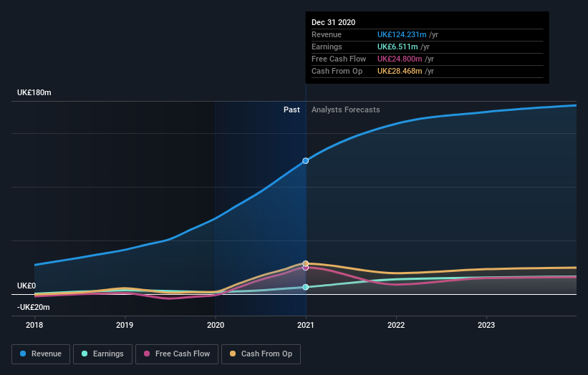Click the 2022 x-axis label
Viewport: 588px width, 375px height.
click(x=396, y=325)
